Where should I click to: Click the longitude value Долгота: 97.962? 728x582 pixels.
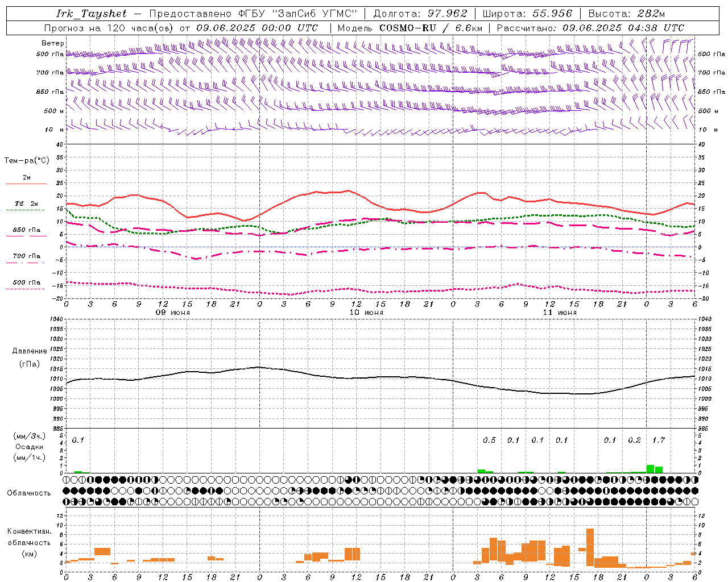click(x=420, y=14)
